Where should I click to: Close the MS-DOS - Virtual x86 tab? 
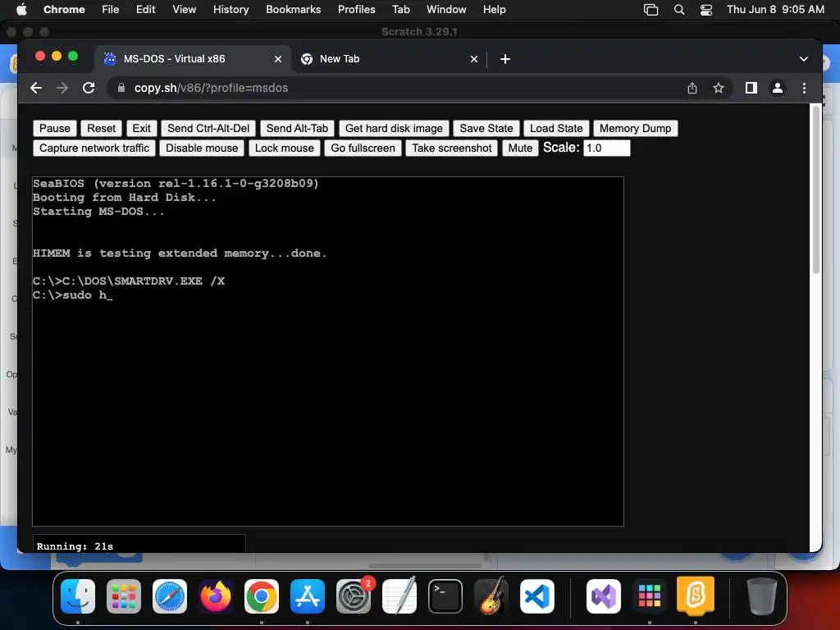coord(278,59)
